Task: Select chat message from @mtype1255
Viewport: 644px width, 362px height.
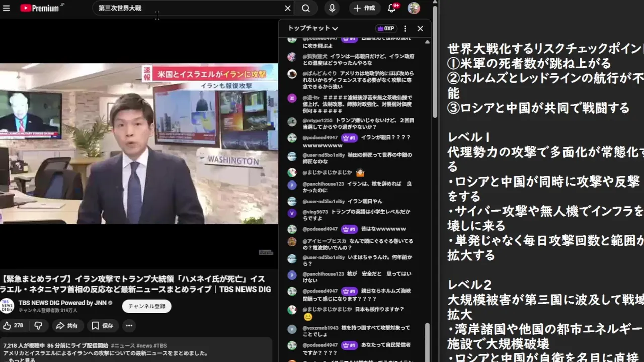Action: point(352,124)
